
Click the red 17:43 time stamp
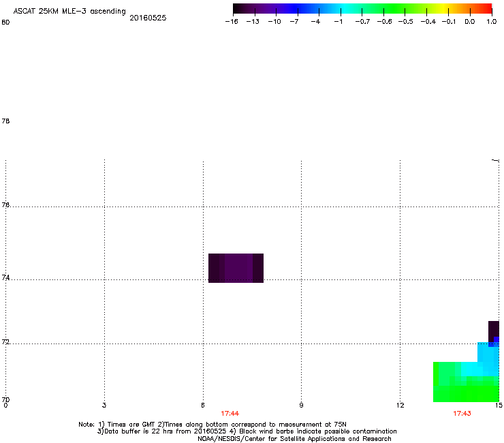point(462,414)
